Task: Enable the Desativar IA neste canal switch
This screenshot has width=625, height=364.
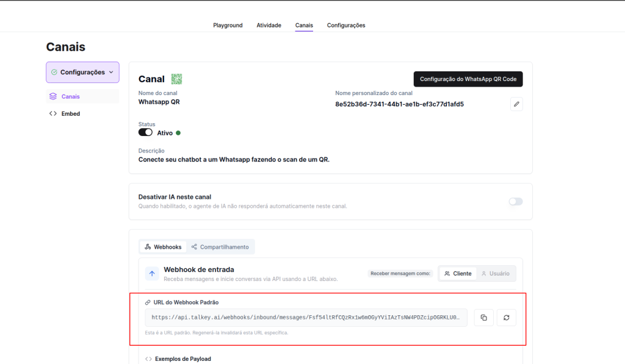Action: point(516,201)
